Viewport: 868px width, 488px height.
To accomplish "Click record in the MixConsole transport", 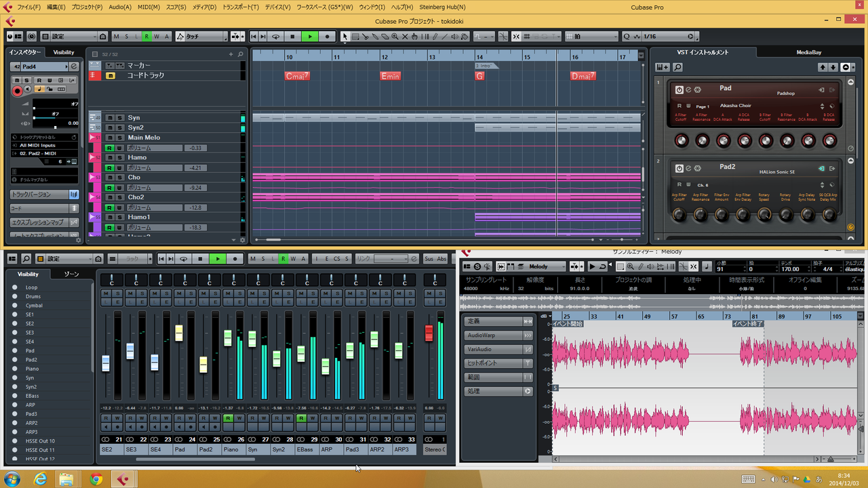I will pyautogui.click(x=235, y=259).
